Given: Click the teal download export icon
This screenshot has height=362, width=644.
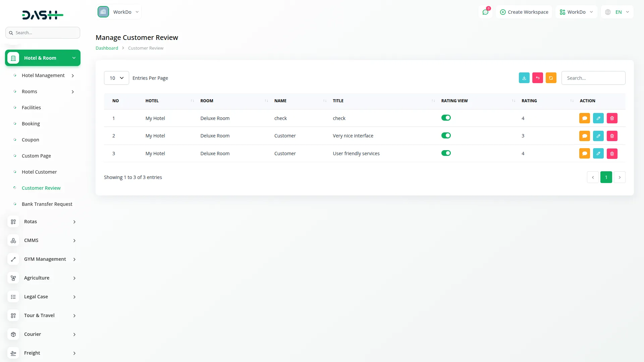Looking at the screenshot, I should (x=524, y=78).
